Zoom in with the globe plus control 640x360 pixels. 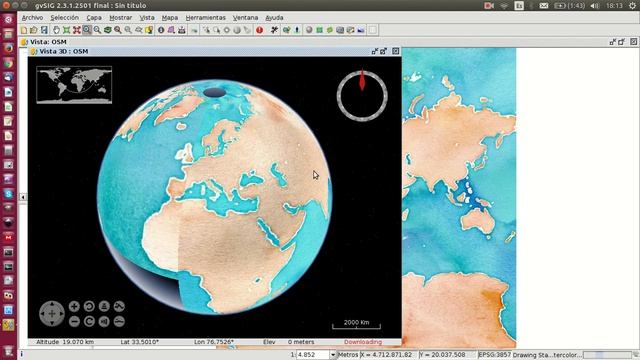(74, 306)
